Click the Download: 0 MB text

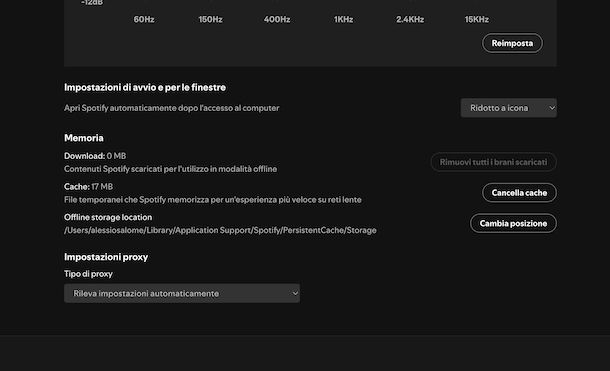pos(95,156)
